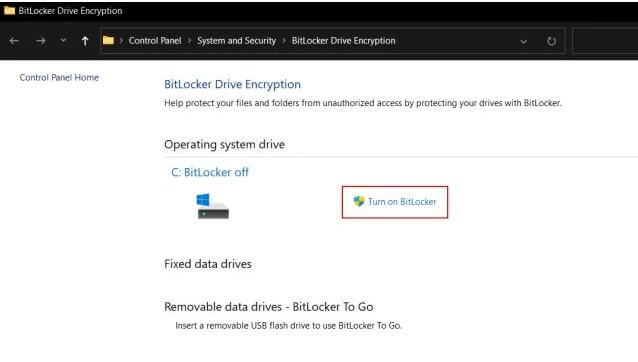Click BitLocker Drive Encryption breadcrumb item
This screenshot has height=362, width=638.
coord(343,41)
